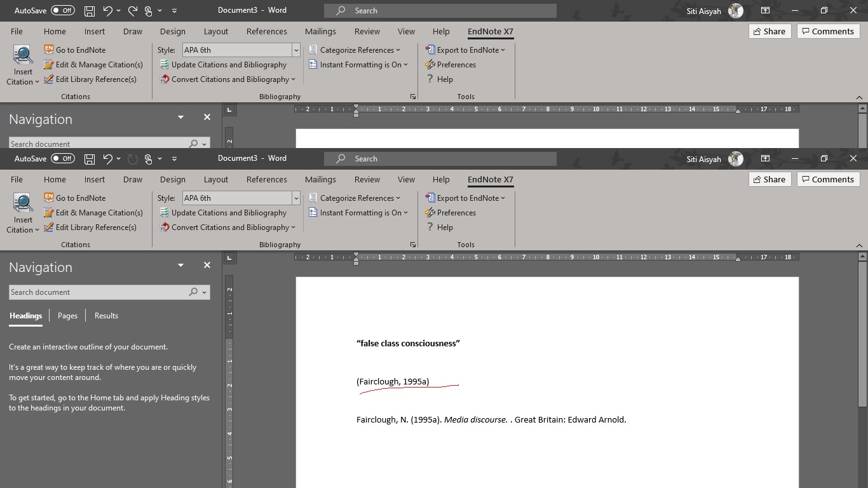Click Instant Formatting is On in lower window
868x488 pixels.
tap(358, 213)
